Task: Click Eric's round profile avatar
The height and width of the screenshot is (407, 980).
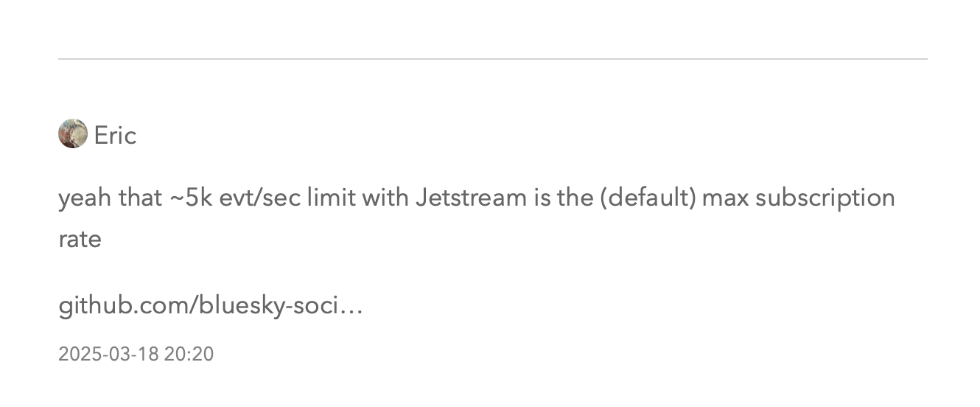Action: [73, 134]
